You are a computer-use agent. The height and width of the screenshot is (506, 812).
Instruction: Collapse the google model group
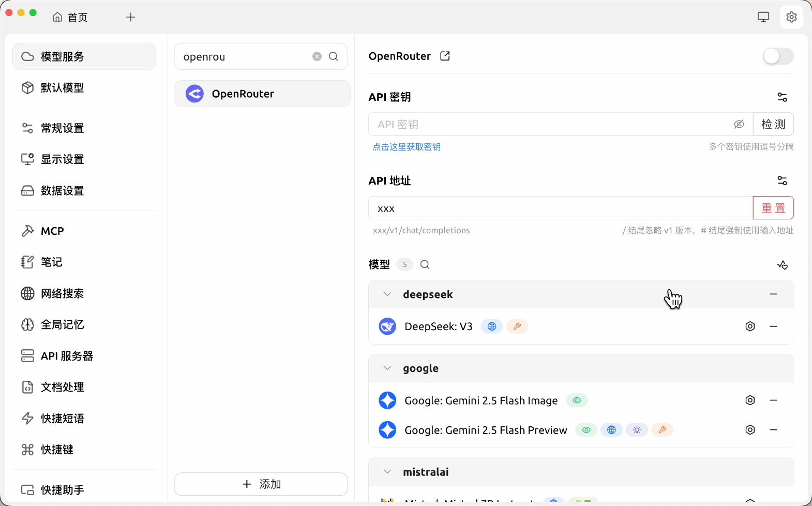pos(387,368)
